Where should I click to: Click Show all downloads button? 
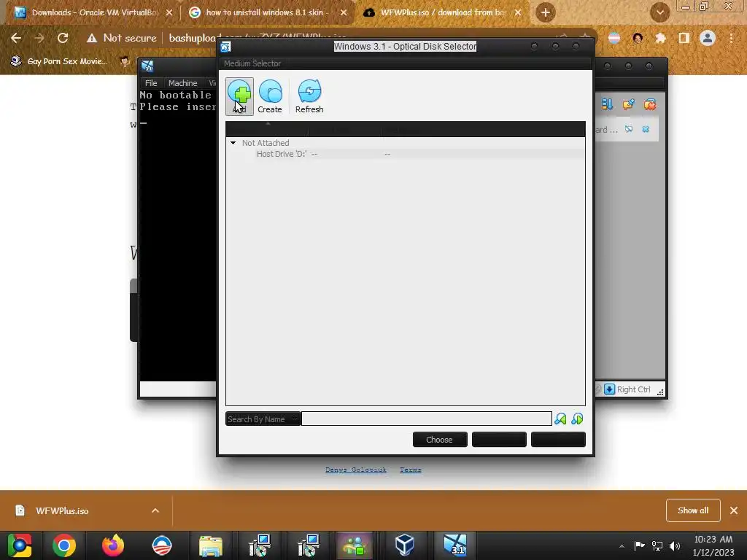693,510
